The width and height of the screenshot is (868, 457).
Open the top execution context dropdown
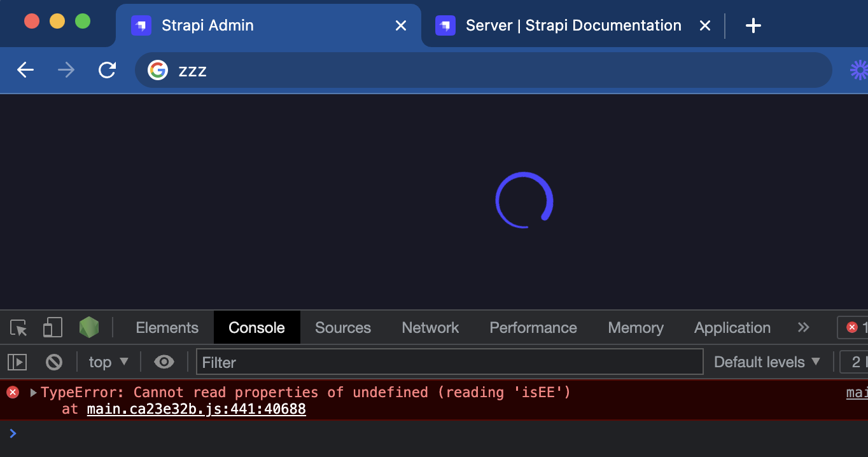pyautogui.click(x=108, y=362)
